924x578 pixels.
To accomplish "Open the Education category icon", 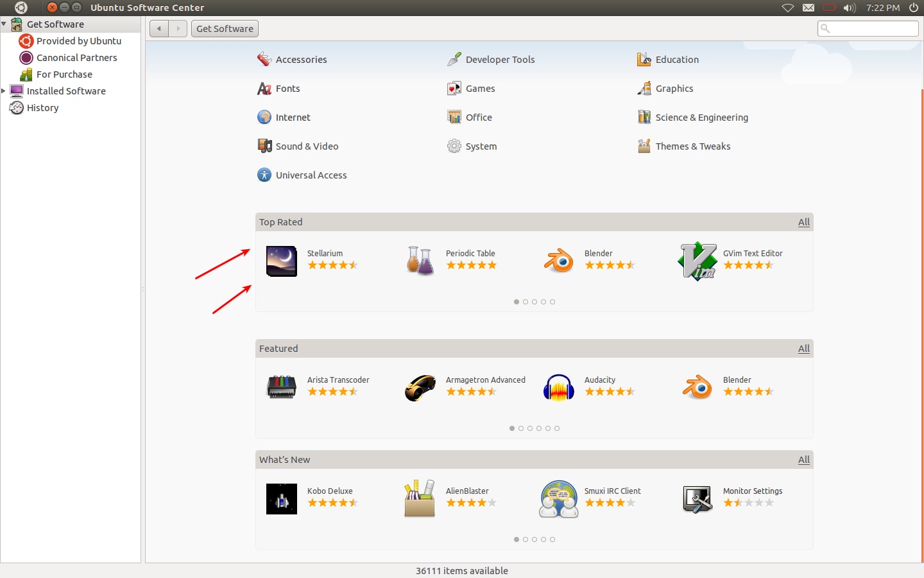I will (x=644, y=59).
